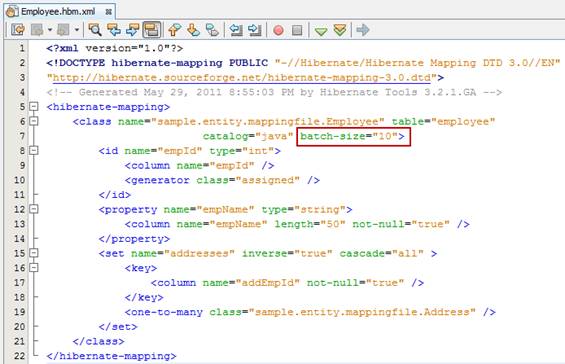Click the cascade="all" attribute

tap(382, 253)
